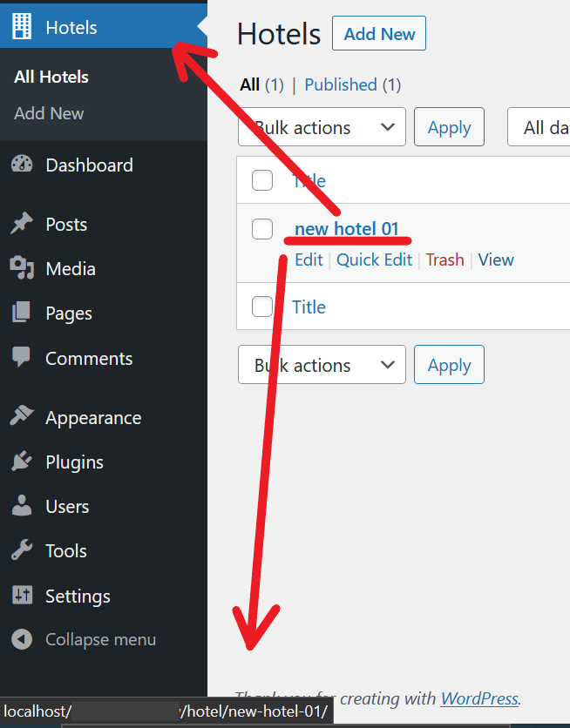570x728 pixels.
Task: Click the Settings sliders icon
Action: tap(22, 594)
